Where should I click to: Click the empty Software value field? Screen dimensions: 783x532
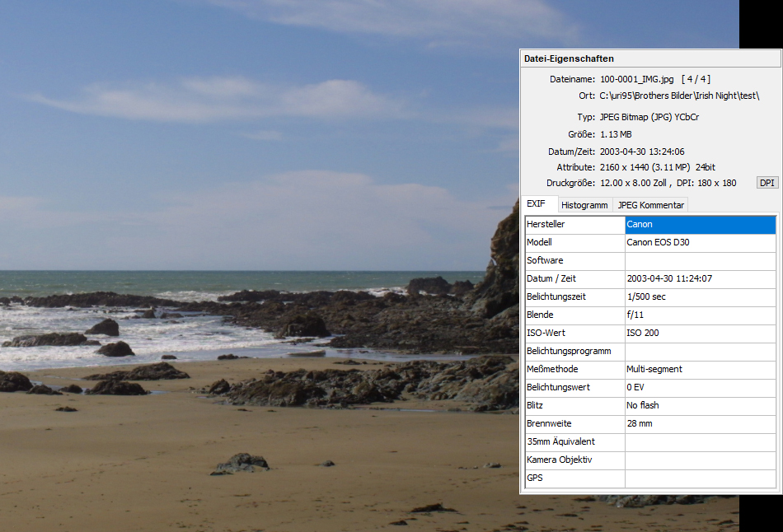[x=700, y=261]
